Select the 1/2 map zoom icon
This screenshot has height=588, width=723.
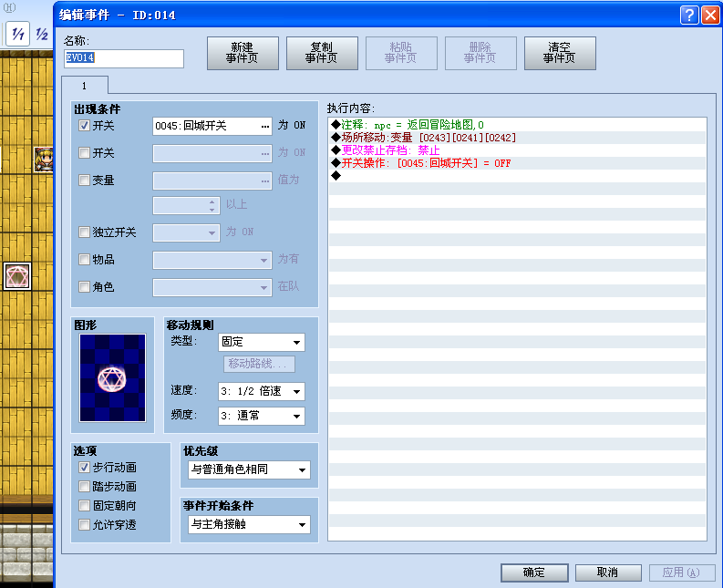coord(42,34)
